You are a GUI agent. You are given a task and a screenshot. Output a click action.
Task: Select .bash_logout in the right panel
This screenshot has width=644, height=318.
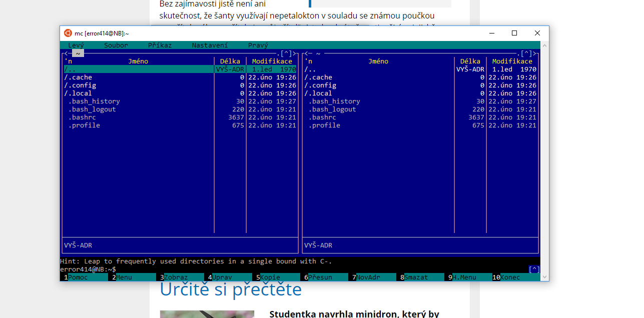point(420,109)
